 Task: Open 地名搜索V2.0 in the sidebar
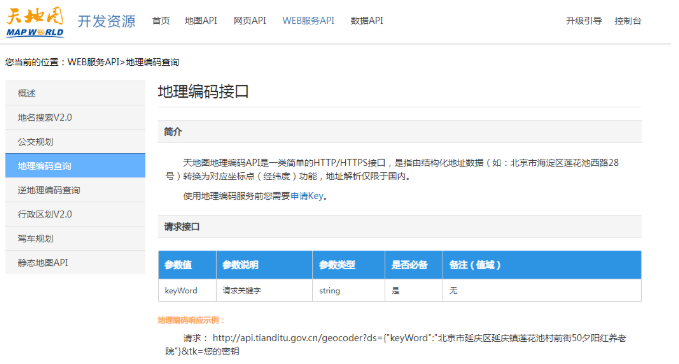pyautogui.click(x=75, y=117)
